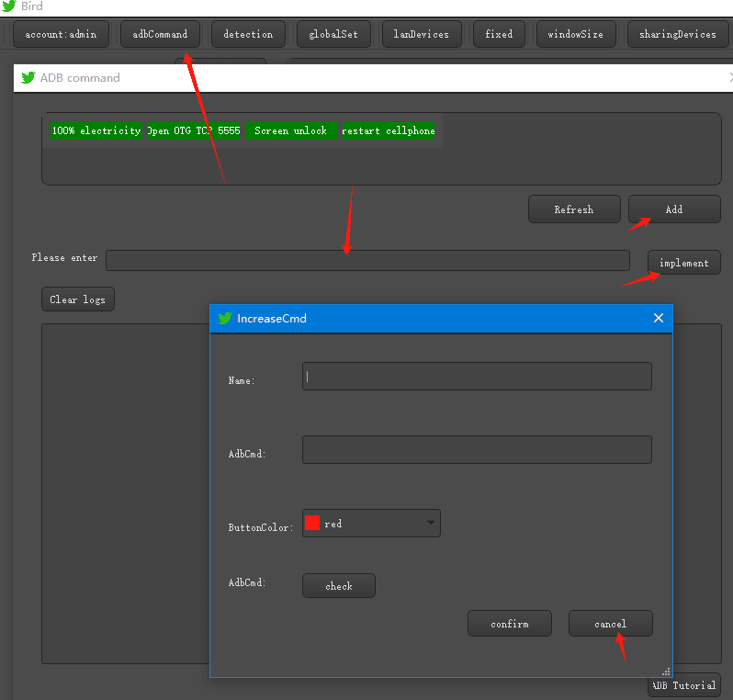Click the Refresh button
Image resolution: width=733 pixels, height=700 pixels.
(x=574, y=209)
